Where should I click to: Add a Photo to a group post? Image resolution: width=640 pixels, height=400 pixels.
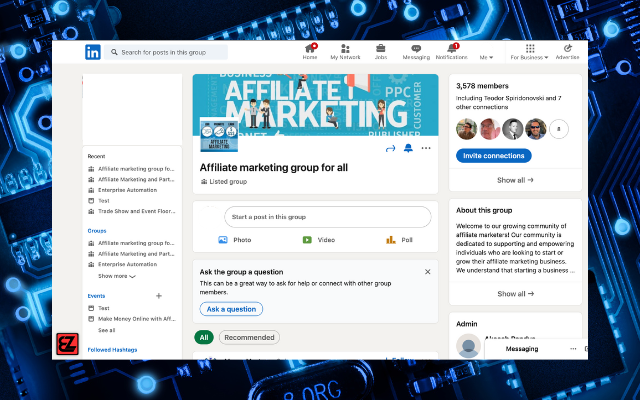coord(235,240)
